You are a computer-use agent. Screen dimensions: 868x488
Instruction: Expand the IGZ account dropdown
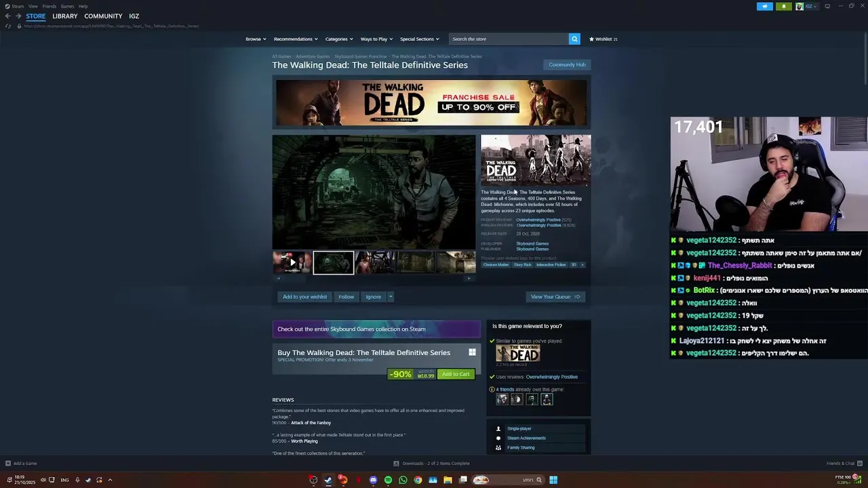tap(811, 6)
